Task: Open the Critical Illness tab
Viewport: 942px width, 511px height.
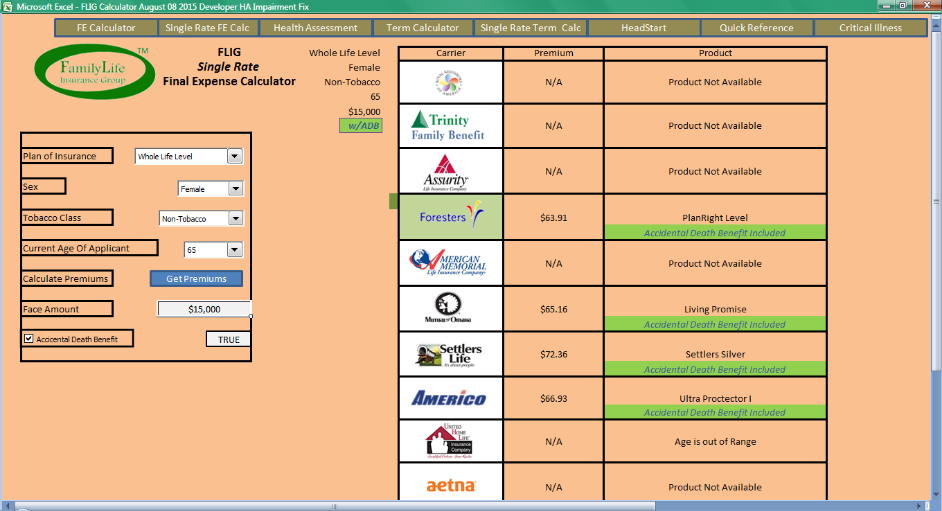Action: coord(871,28)
